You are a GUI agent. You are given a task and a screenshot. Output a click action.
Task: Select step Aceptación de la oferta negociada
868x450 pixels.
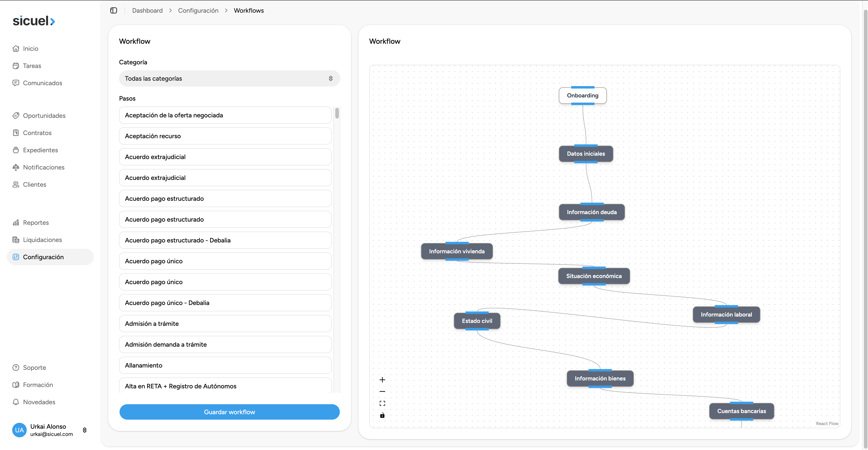click(225, 115)
